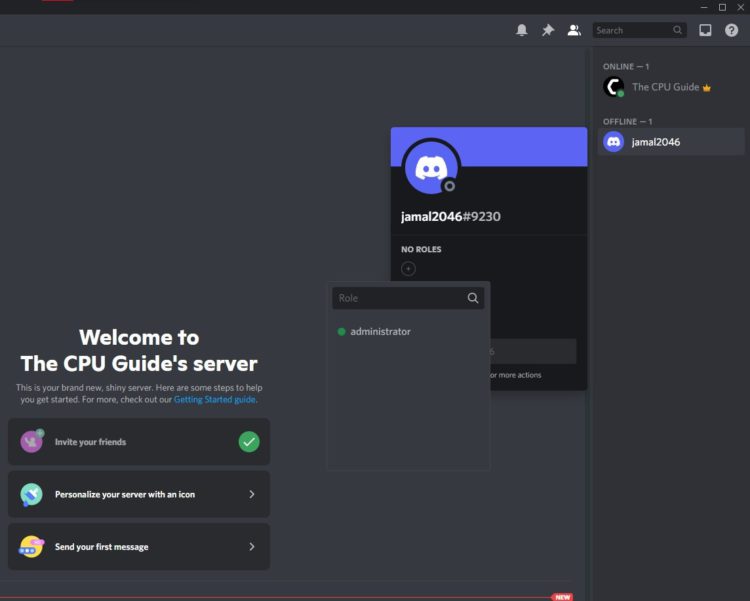Open pinned messages with the pin icon

click(548, 31)
